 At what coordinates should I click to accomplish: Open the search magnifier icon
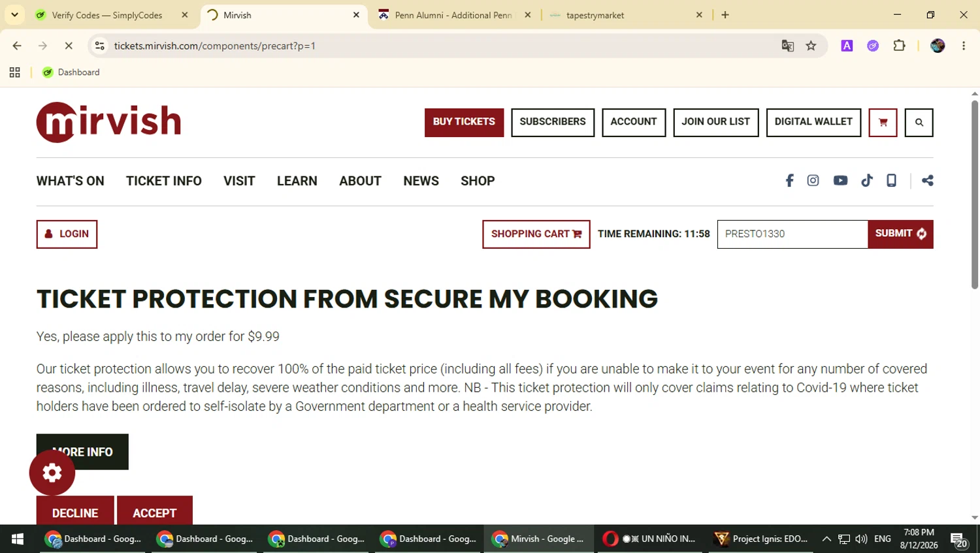tap(919, 123)
